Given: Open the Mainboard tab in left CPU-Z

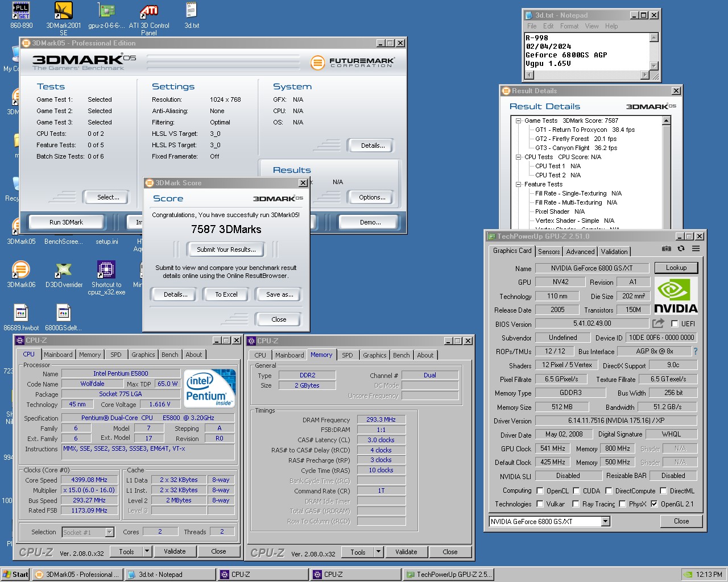Looking at the screenshot, I should tap(58, 355).
